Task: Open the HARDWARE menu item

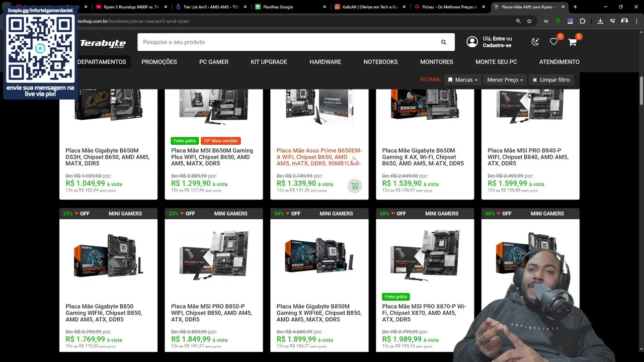Action: click(325, 62)
